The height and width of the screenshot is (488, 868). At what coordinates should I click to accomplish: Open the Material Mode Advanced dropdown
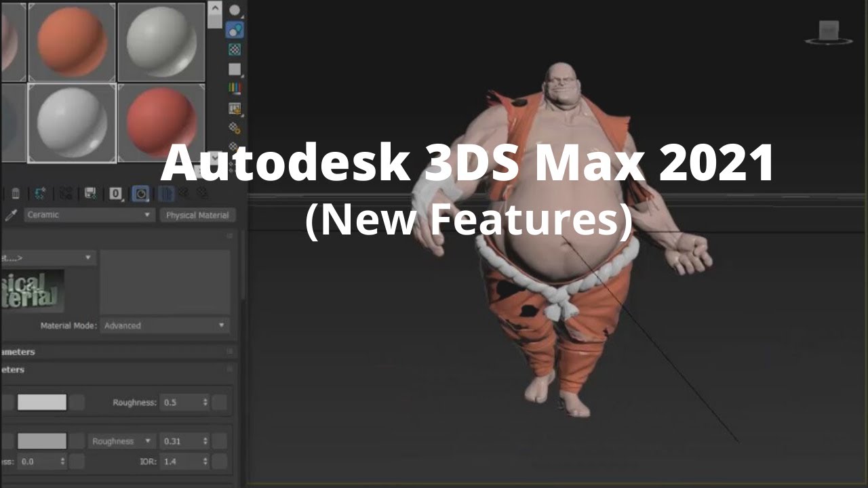pyautogui.click(x=165, y=325)
